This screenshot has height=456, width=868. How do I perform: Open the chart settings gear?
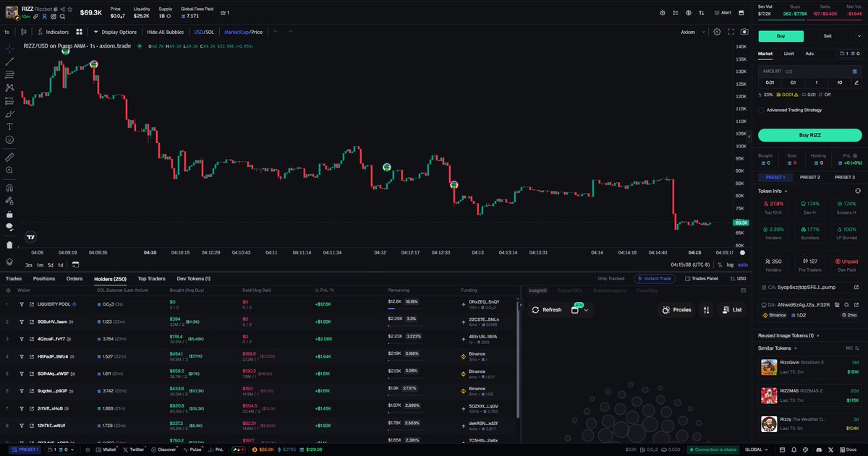pos(717,32)
